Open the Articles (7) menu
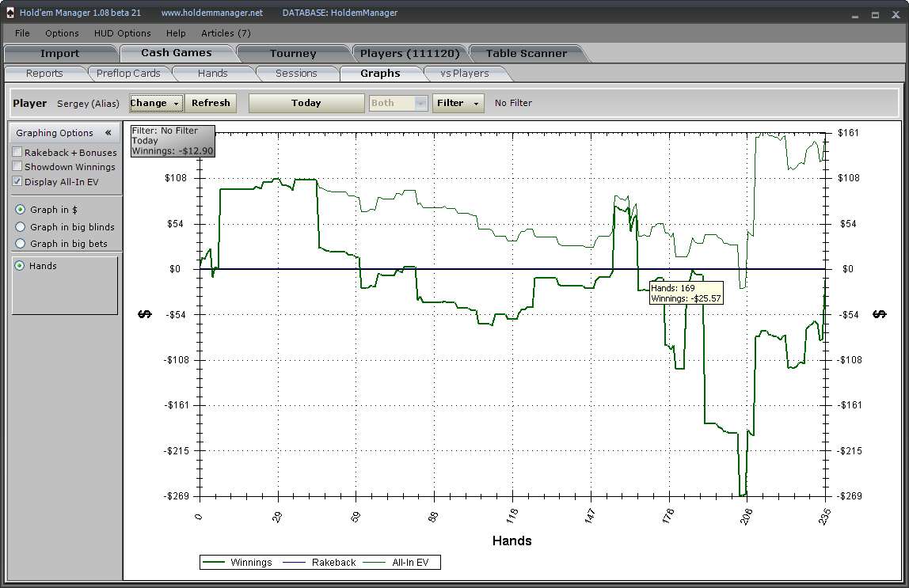The width and height of the screenshot is (909, 588). 226,33
